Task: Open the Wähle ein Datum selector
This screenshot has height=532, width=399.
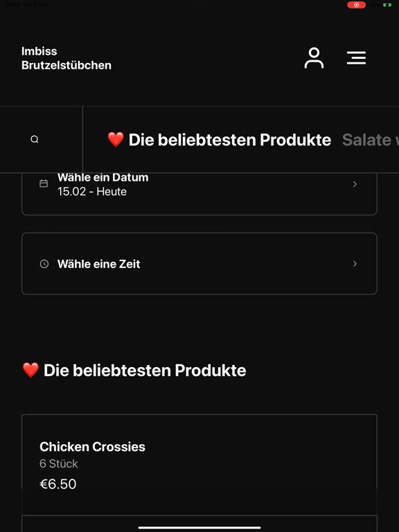Action: point(199,194)
